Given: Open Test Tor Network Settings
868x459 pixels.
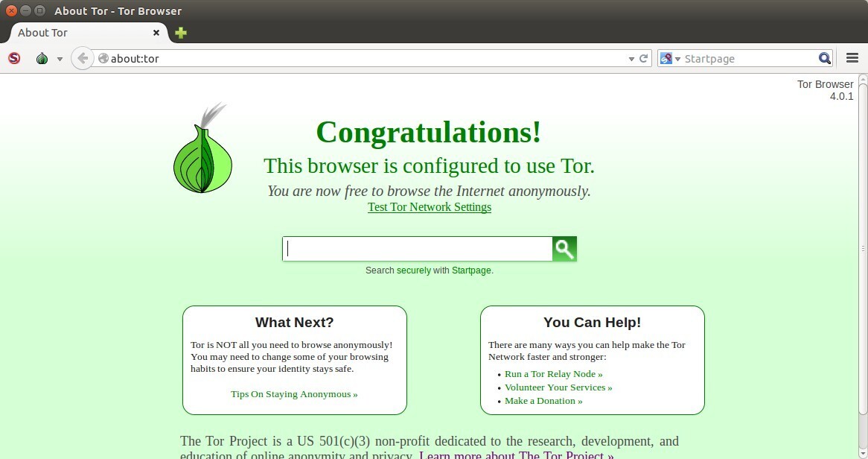Looking at the screenshot, I should [429, 207].
